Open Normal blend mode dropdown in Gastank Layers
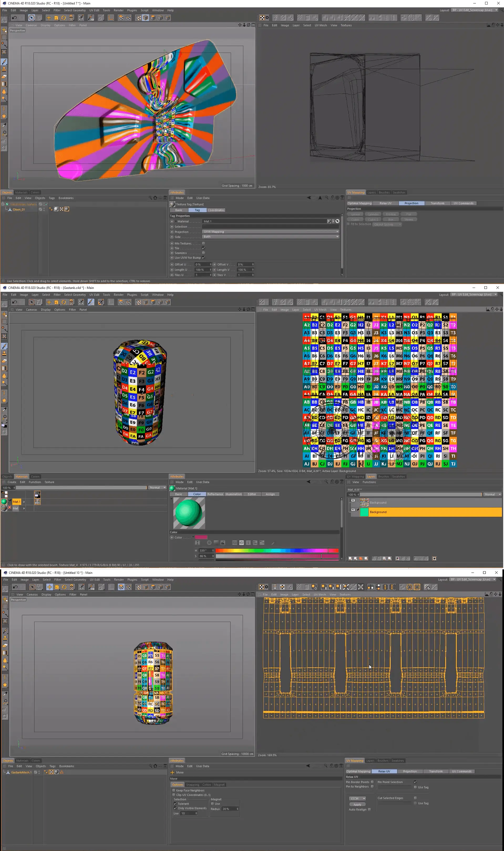The height and width of the screenshot is (851, 504). pos(492,494)
